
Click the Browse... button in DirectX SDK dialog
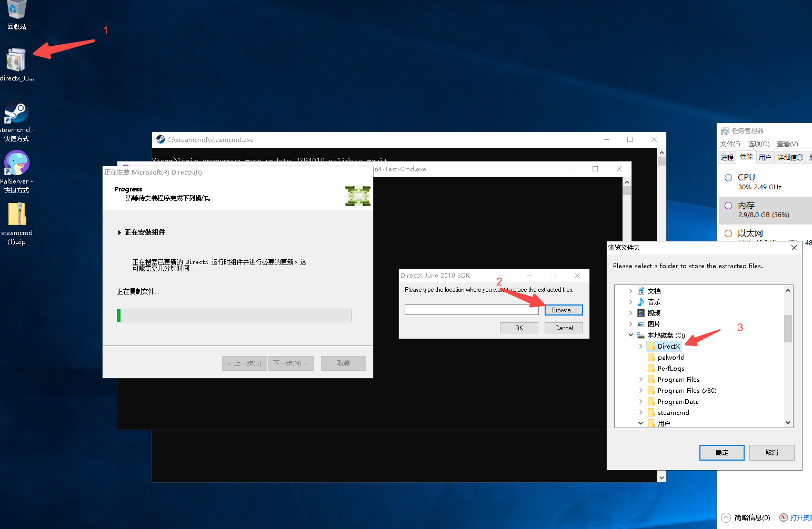[x=564, y=310]
